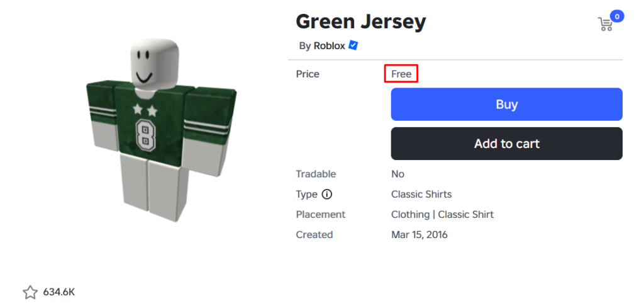
Task: Click the Price label
Action: click(308, 74)
